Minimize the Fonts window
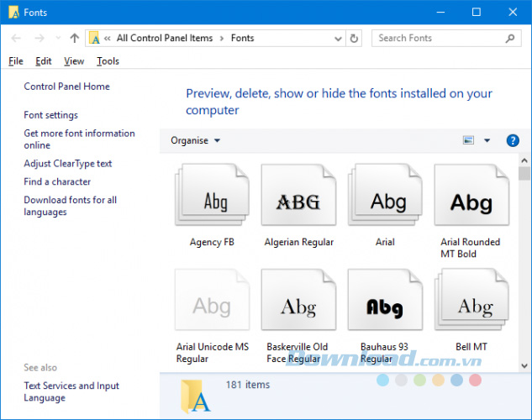 coord(440,13)
